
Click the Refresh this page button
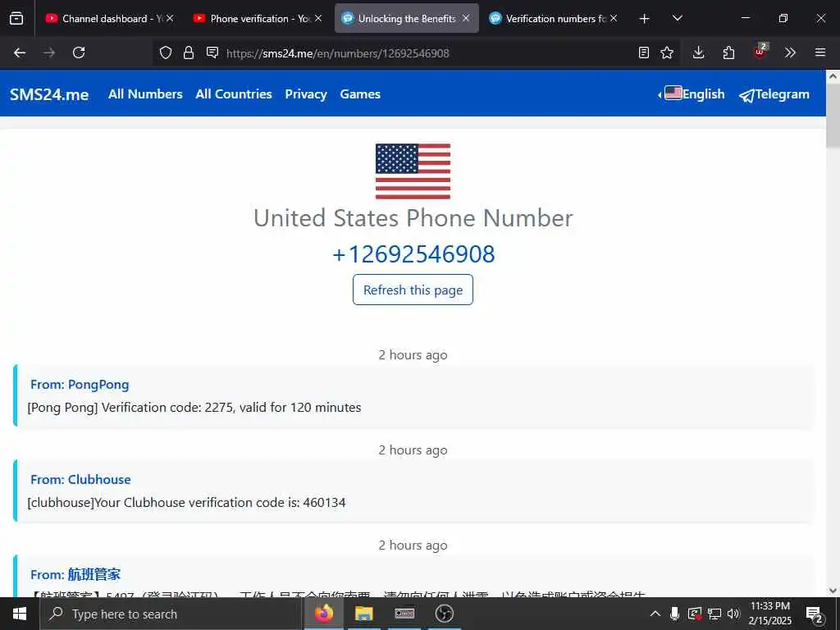coord(413,290)
